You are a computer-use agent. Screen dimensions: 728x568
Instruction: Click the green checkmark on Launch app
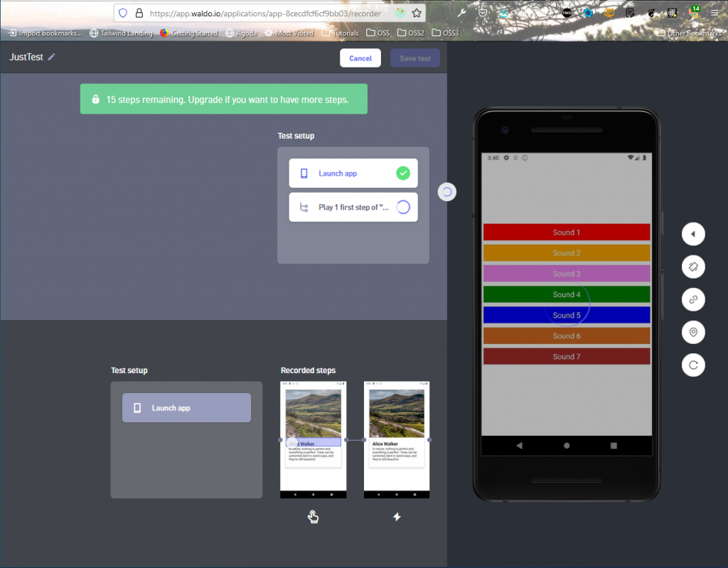(x=403, y=173)
